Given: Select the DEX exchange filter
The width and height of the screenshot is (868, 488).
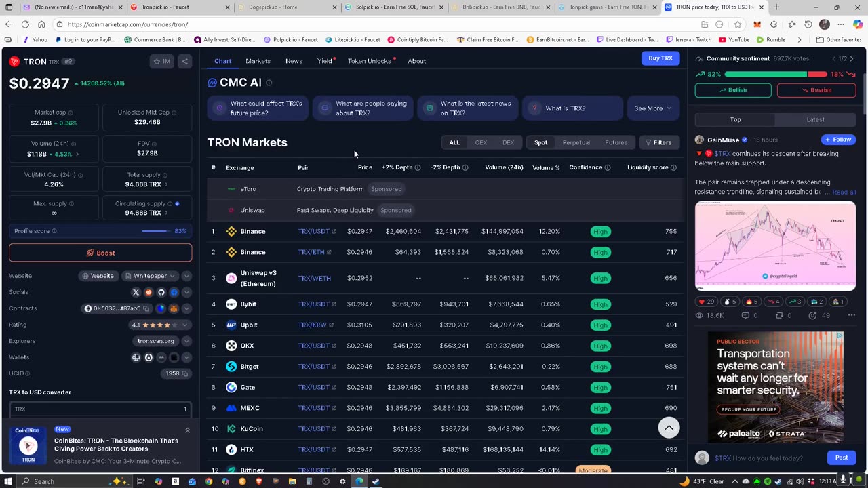Looking at the screenshot, I should pos(508,142).
